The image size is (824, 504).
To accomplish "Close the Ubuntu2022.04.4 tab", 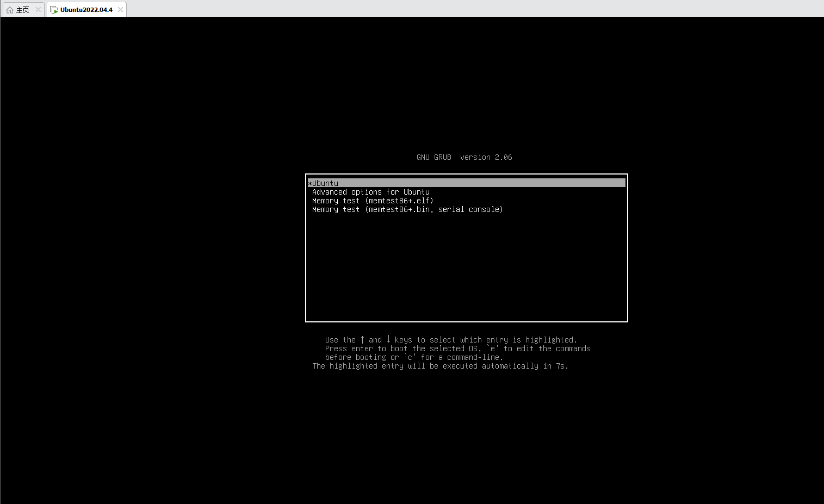I will (x=120, y=10).
